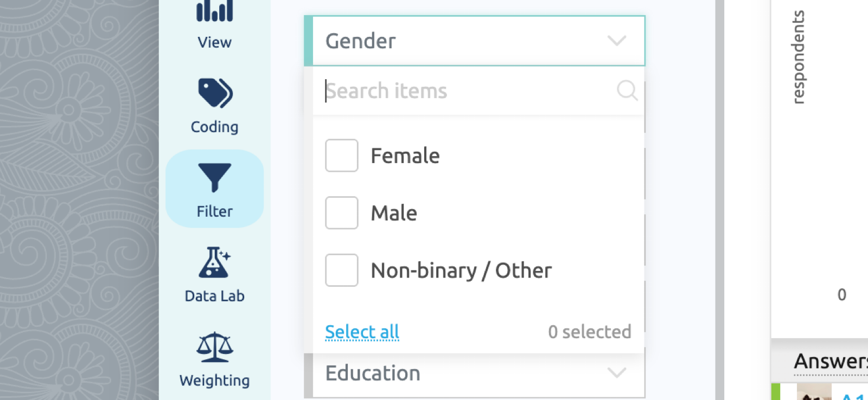The image size is (868, 400).
Task: Expand the Education dropdown chevron
Action: click(x=617, y=373)
